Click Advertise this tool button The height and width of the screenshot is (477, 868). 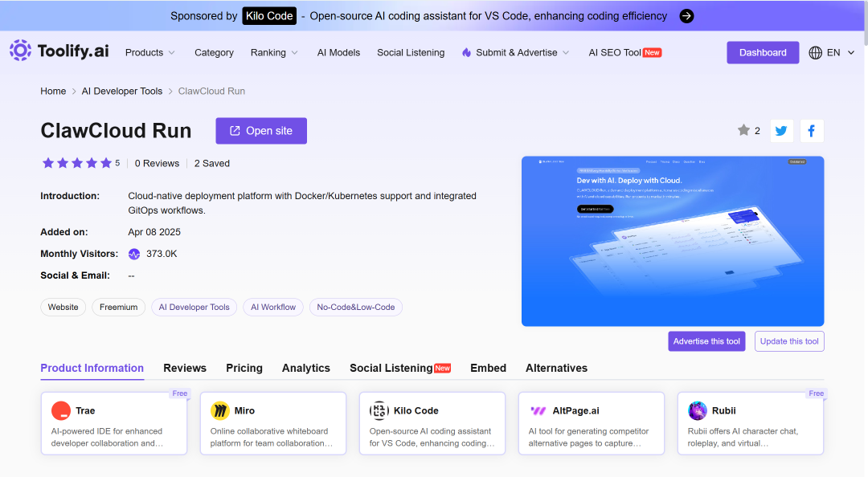click(706, 341)
